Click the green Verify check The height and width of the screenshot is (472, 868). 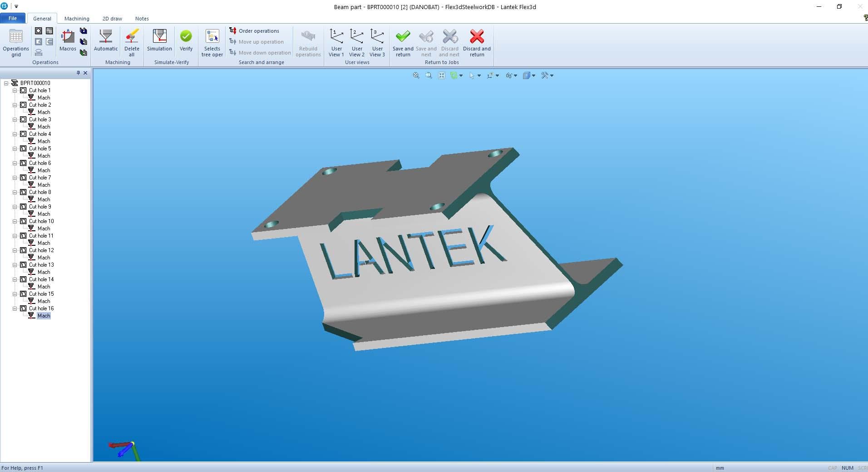point(186,40)
